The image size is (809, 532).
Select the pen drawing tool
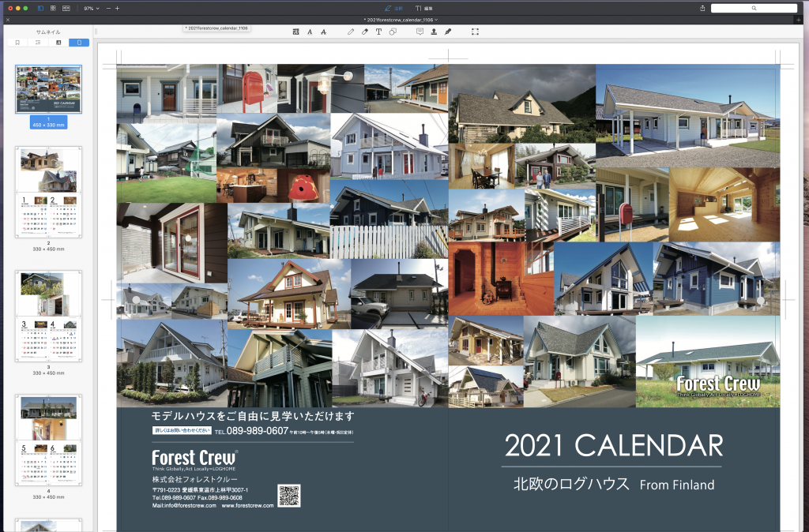point(351,32)
